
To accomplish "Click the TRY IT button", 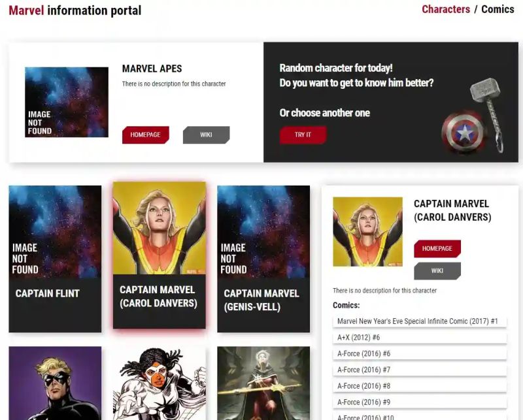I will (303, 135).
